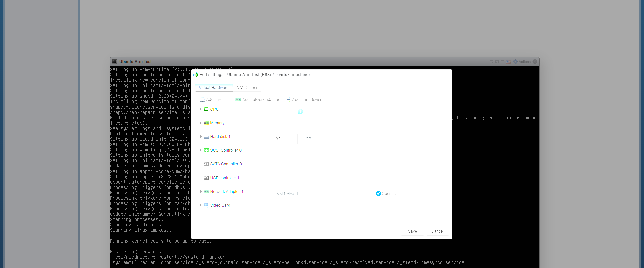The width and height of the screenshot is (644, 268).
Task: Click the Network Adapter 1 icon
Action: coord(206,192)
